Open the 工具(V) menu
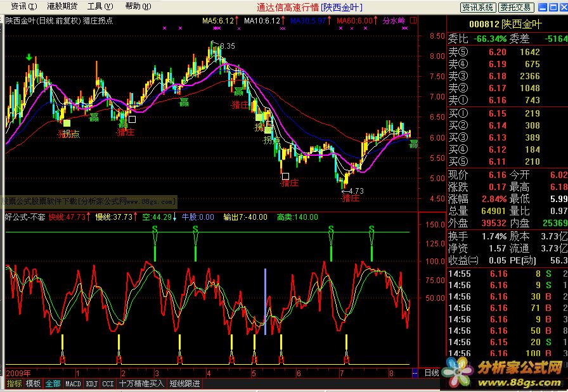Image resolution: width=568 pixels, height=392 pixels. pyautogui.click(x=100, y=6)
